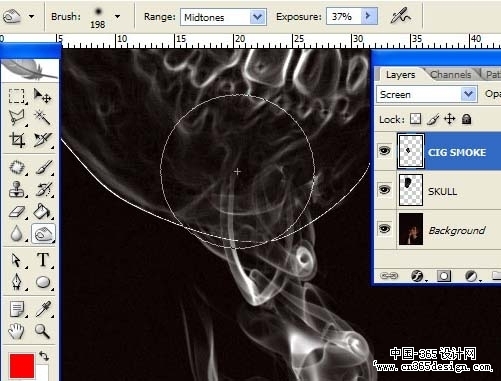Select the Crop tool

point(17,139)
